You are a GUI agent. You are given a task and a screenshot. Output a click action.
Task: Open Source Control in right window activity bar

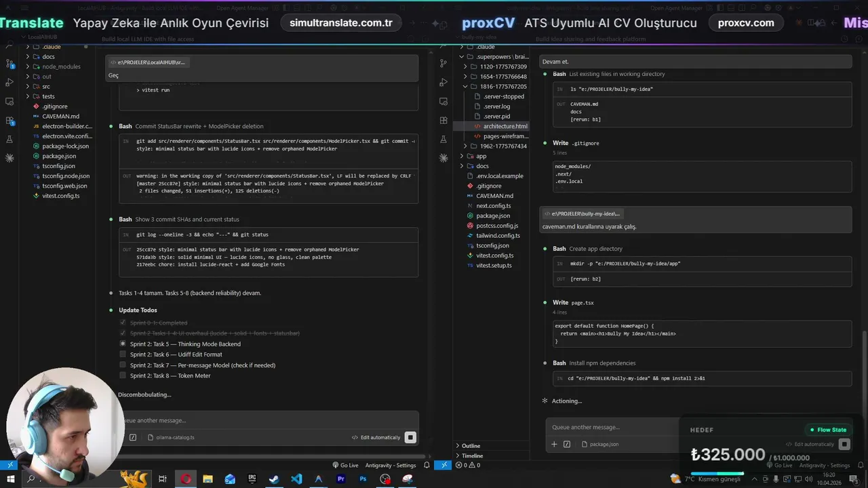click(x=443, y=63)
